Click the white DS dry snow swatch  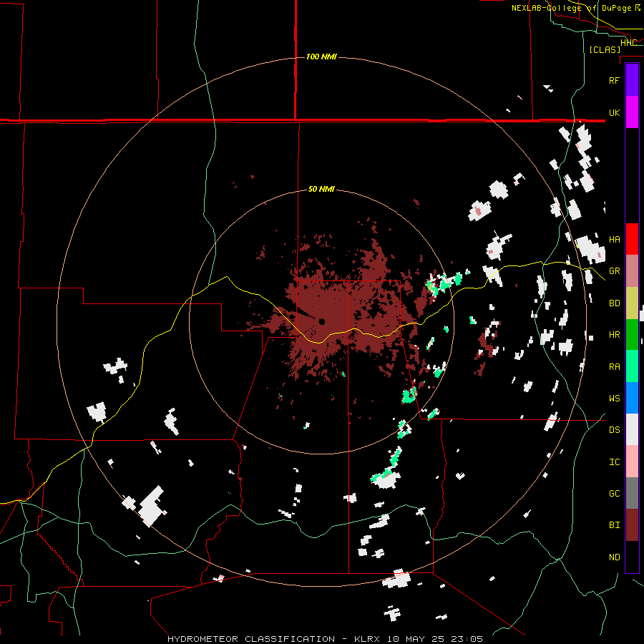click(632, 429)
